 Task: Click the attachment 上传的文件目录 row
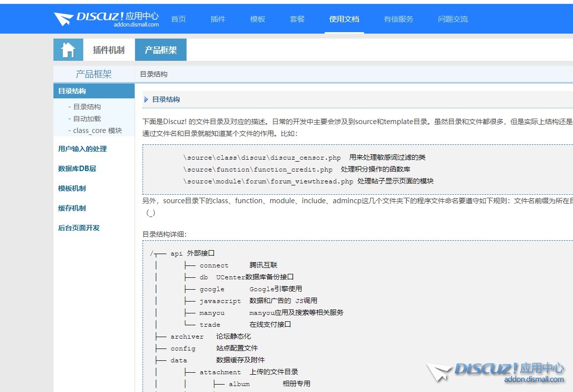tap(241, 372)
